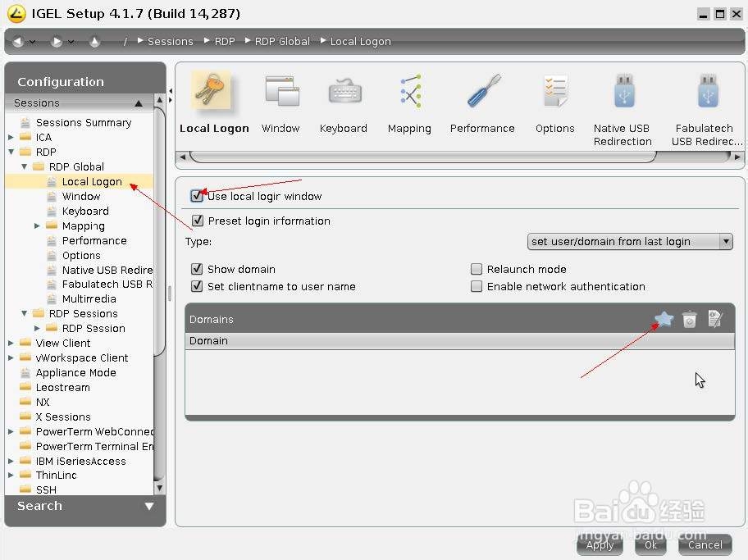Enable Relaunch mode checkbox

click(x=476, y=269)
